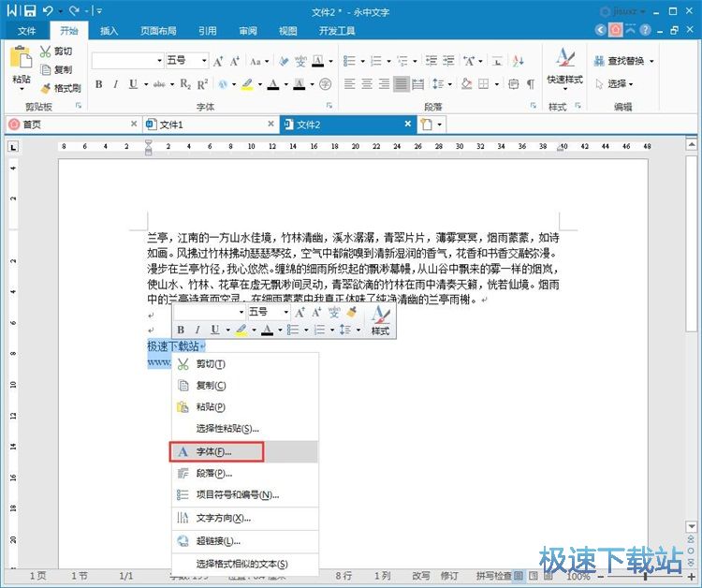702x588 pixels.
Task: Undo the last action
Action: (x=48, y=10)
